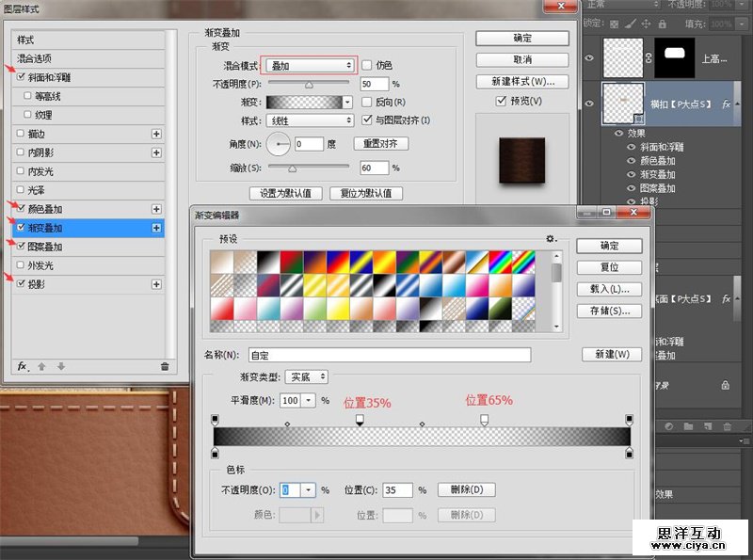The image size is (753, 560).
Task: Uncheck the 与图层对齐 checkbox
Action: [367, 120]
